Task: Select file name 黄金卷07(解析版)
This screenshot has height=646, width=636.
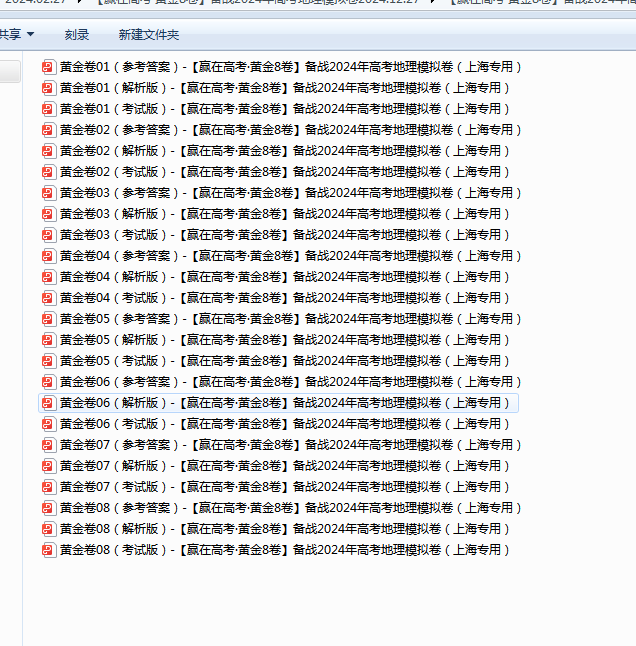Action: click(x=285, y=466)
